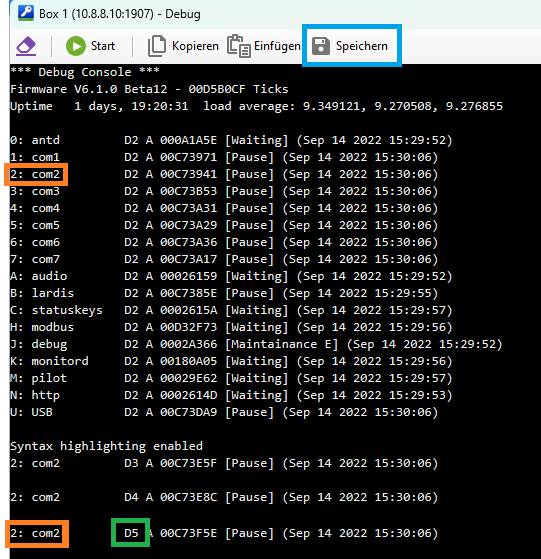This screenshot has height=559, width=541.
Task: Click the '0: antd' process line
Action: point(231,140)
